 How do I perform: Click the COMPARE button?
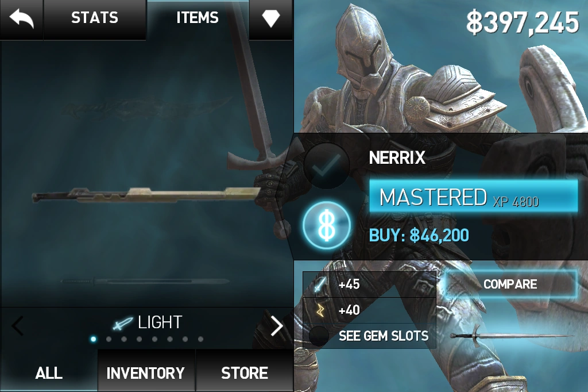point(510,285)
